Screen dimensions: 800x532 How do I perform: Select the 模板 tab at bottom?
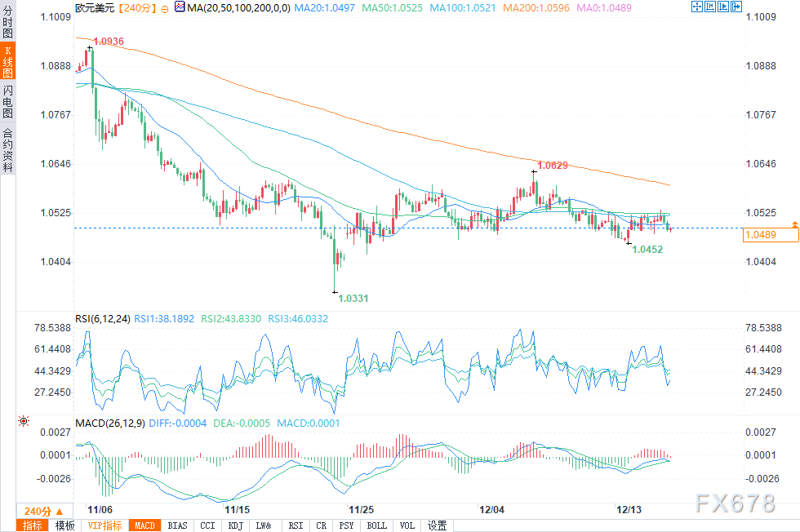click(x=64, y=525)
